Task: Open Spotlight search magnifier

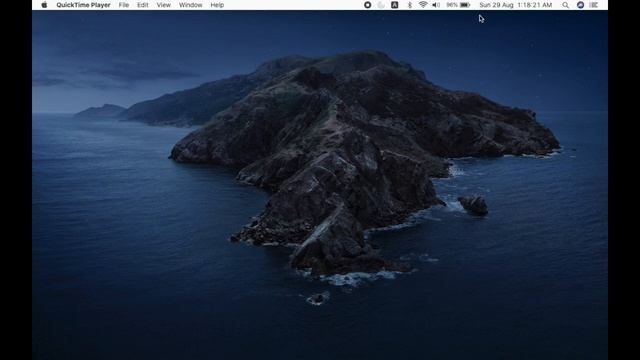Action: (x=565, y=5)
